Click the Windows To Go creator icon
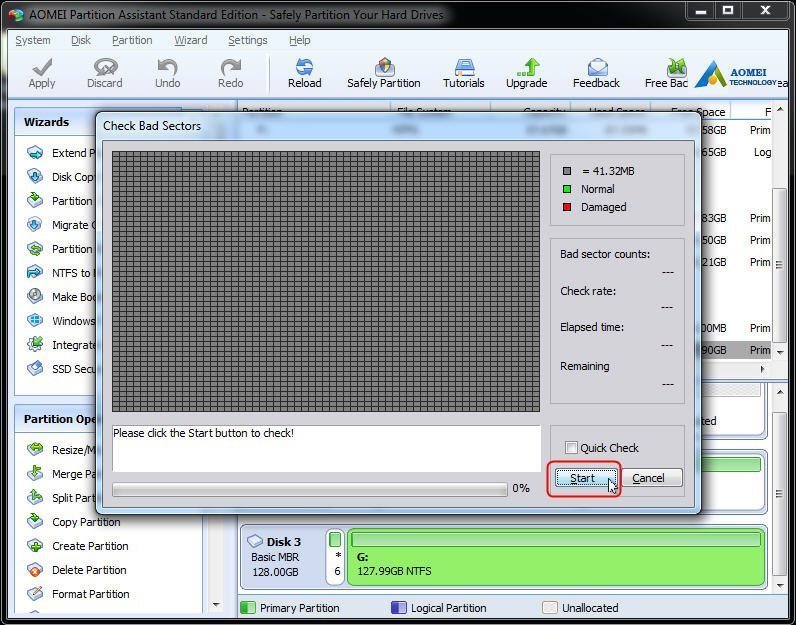796x625 pixels. pos(35,320)
